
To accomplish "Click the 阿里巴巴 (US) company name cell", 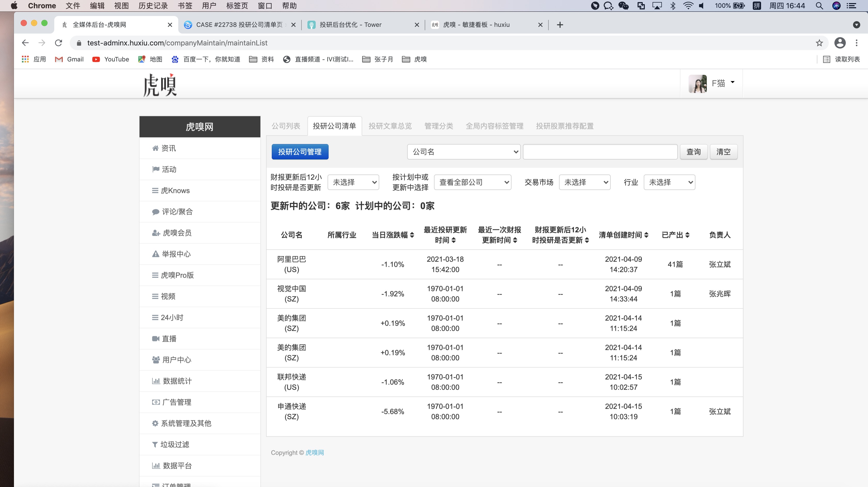I will pyautogui.click(x=291, y=264).
